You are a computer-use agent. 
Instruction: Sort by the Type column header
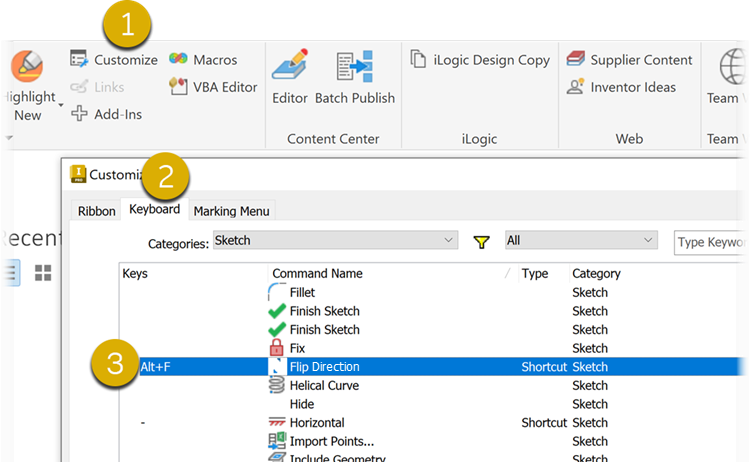pyautogui.click(x=543, y=274)
